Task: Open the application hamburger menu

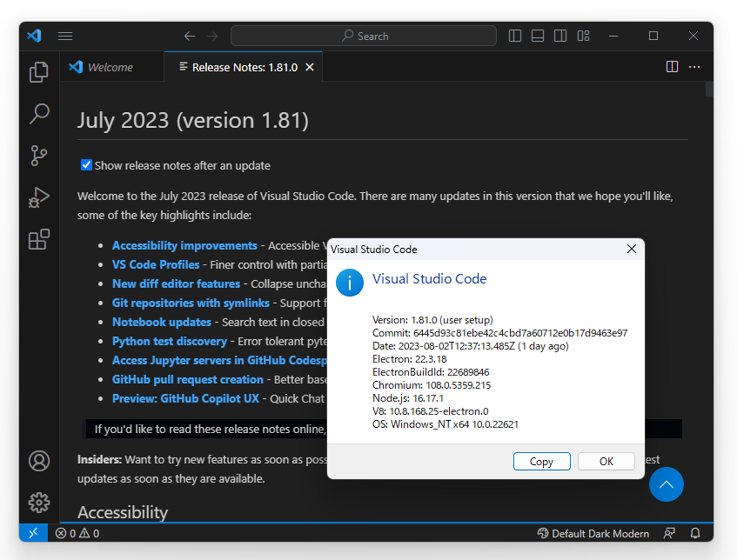Action: pos(65,36)
